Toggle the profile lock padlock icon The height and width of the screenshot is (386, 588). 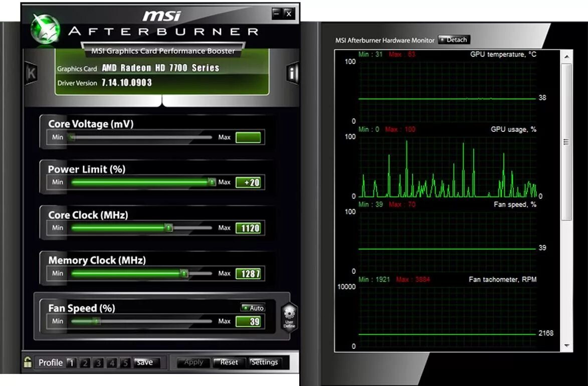coord(28,362)
